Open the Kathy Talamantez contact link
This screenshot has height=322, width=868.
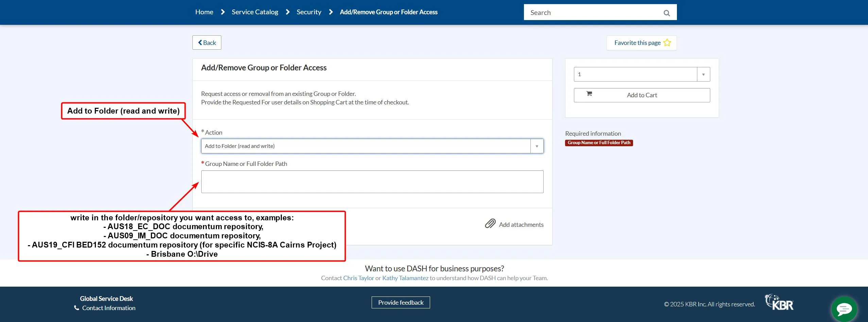[405, 278]
